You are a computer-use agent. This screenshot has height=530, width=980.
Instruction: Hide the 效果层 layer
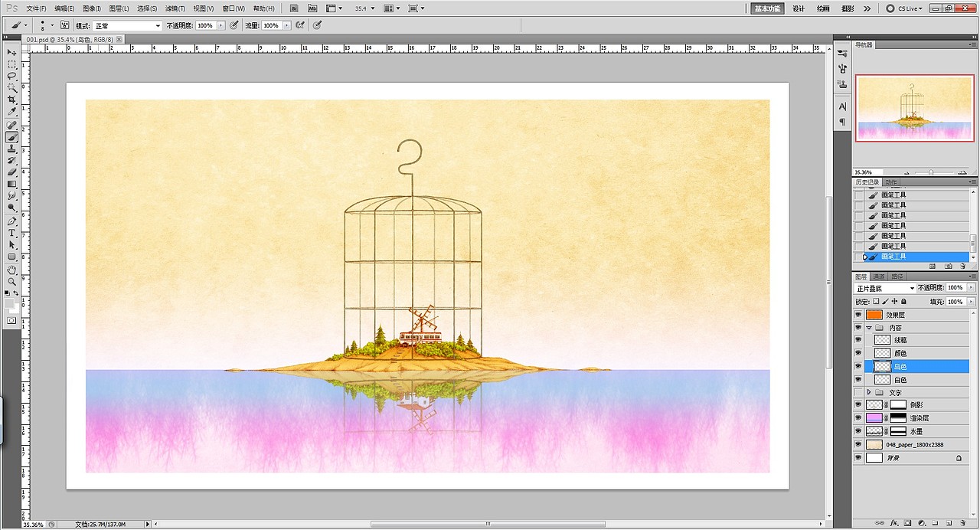857,315
